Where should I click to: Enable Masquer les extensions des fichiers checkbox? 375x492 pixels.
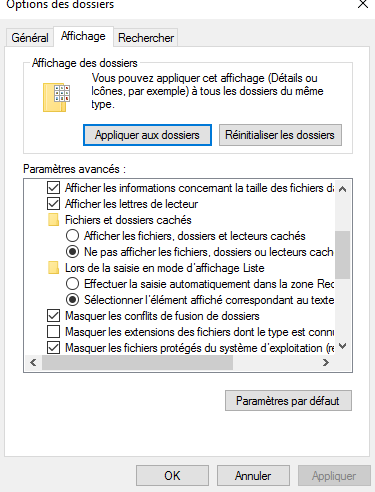(x=53, y=332)
